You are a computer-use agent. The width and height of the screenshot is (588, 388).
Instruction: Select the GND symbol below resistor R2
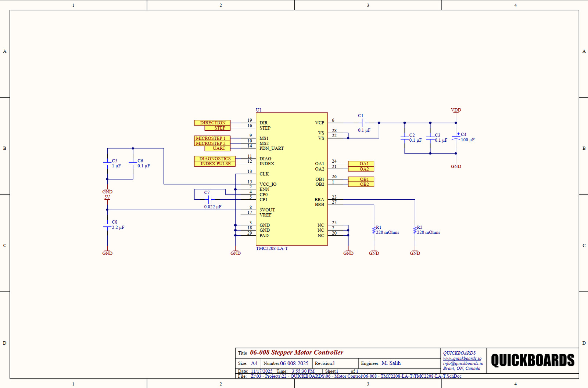point(415,253)
